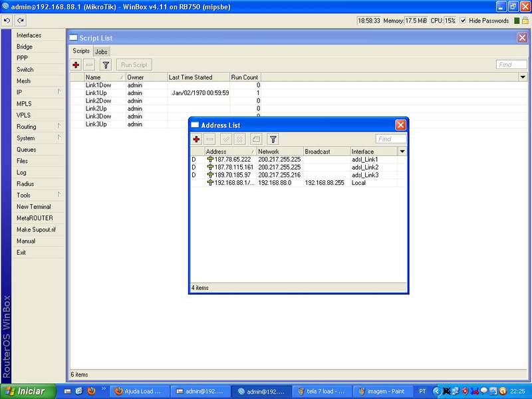Click Make Supout.rif menu item

click(39, 229)
